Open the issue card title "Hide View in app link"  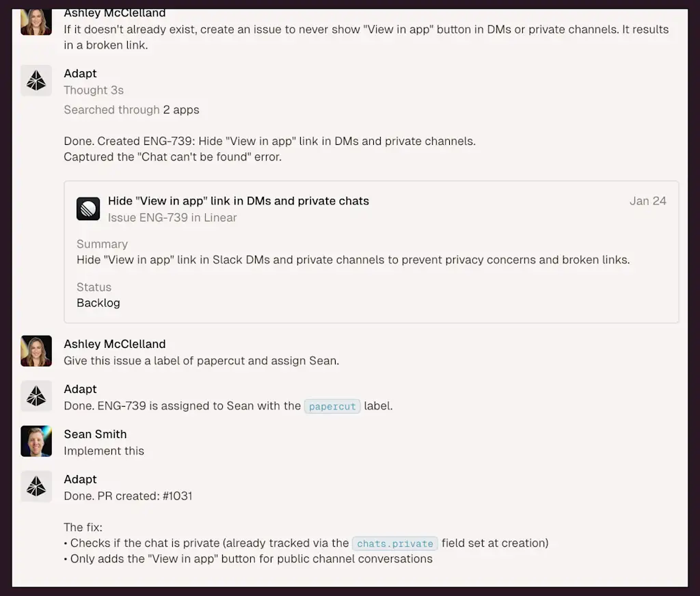tap(238, 201)
